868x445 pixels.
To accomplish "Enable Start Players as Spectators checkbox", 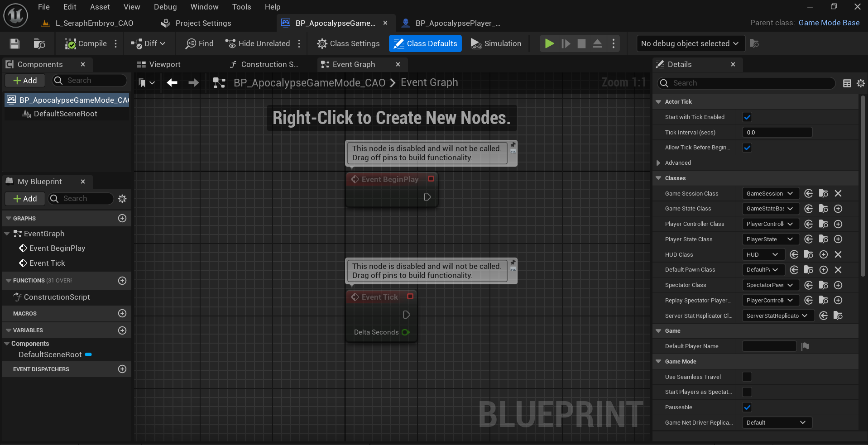I will [x=747, y=392].
